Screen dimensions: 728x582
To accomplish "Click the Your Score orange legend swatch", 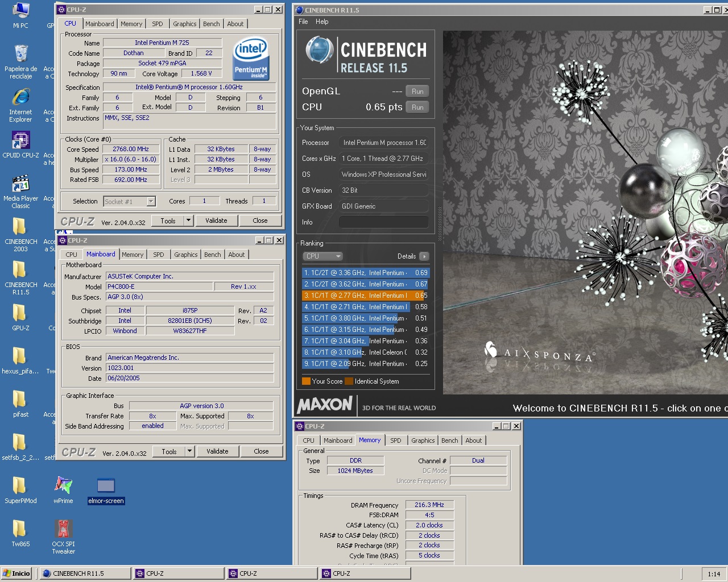I will pyautogui.click(x=306, y=381).
